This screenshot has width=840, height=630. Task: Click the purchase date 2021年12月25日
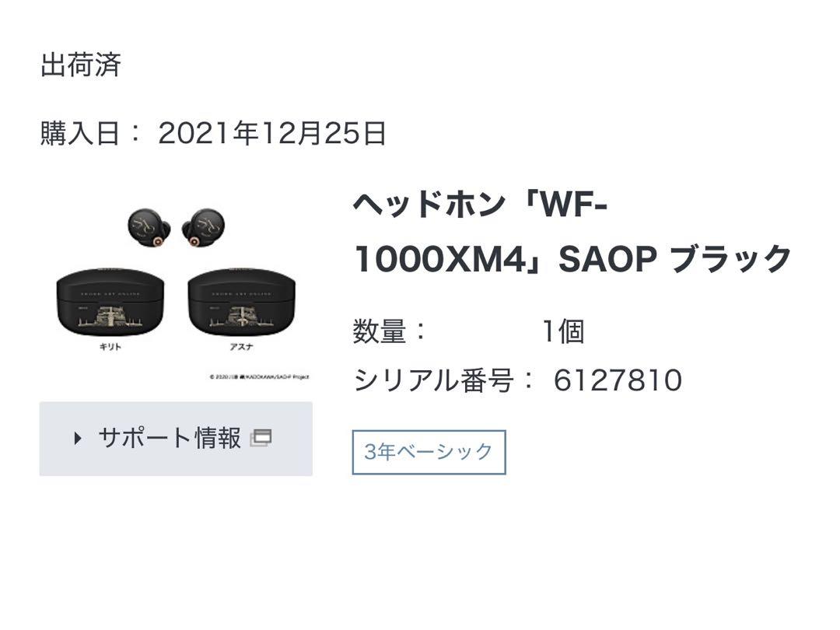click(272, 133)
